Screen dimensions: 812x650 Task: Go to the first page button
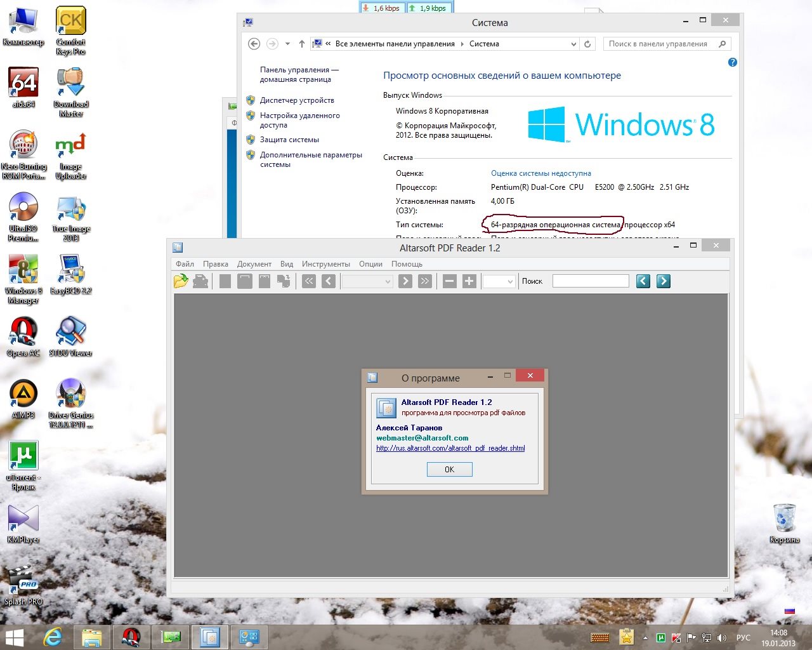[x=309, y=281]
